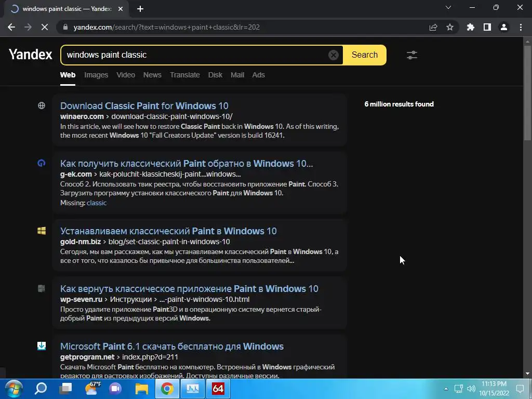Switch to the News tab
The image size is (532, 399).
click(152, 75)
